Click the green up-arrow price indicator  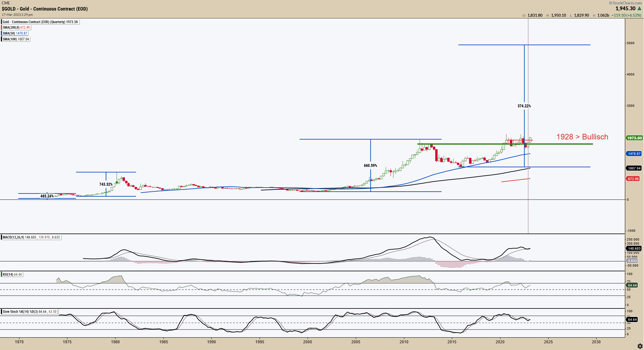[639, 8]
